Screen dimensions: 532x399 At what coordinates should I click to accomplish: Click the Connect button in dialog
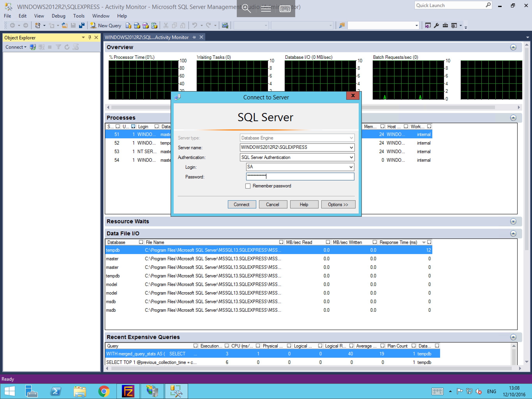point(242,205)
